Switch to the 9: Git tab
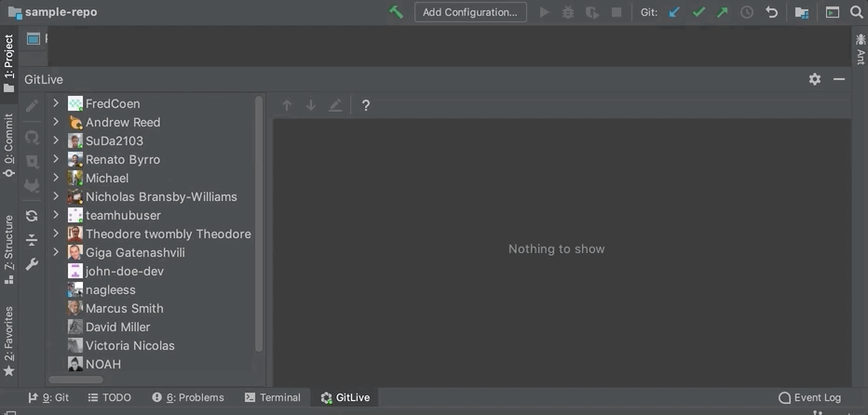This screenshot has height=415, width=868. tap(48, 397)
